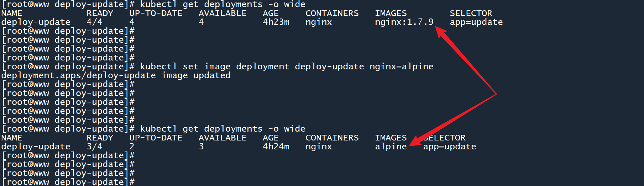The width and height of the screenshot is (644, 186).
Task: Click the alpine value under IMAGES
Action: pyautogui.click(x=391, y=147)
